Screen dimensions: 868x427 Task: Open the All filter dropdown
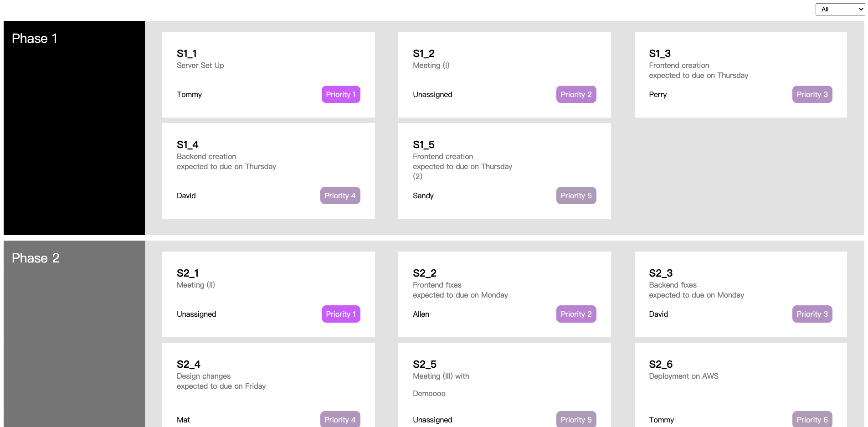pos(840,9)
